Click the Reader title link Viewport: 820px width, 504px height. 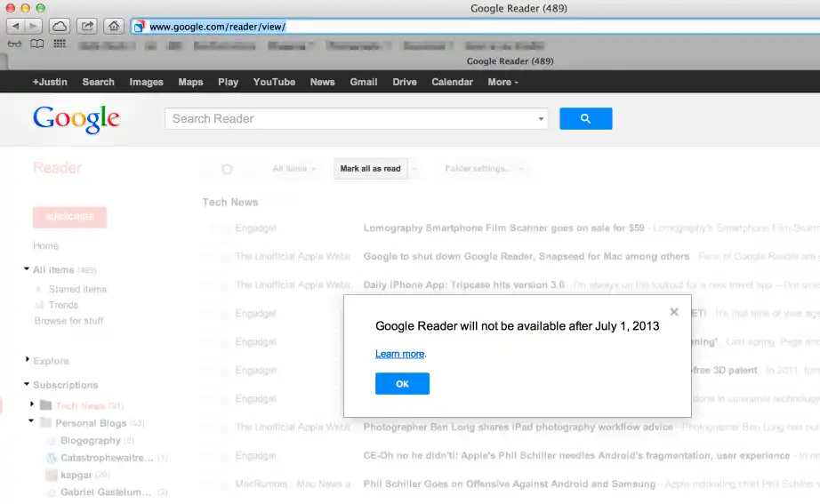pos(58,168)
